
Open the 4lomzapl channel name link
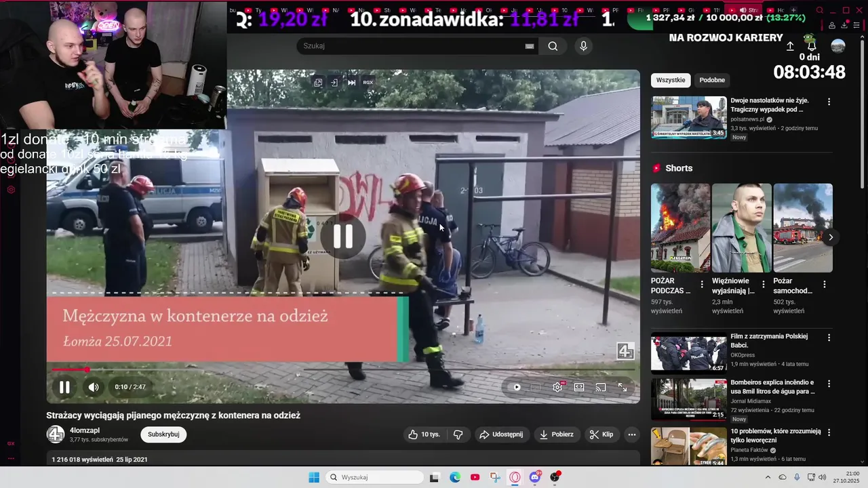click(85, 430)
